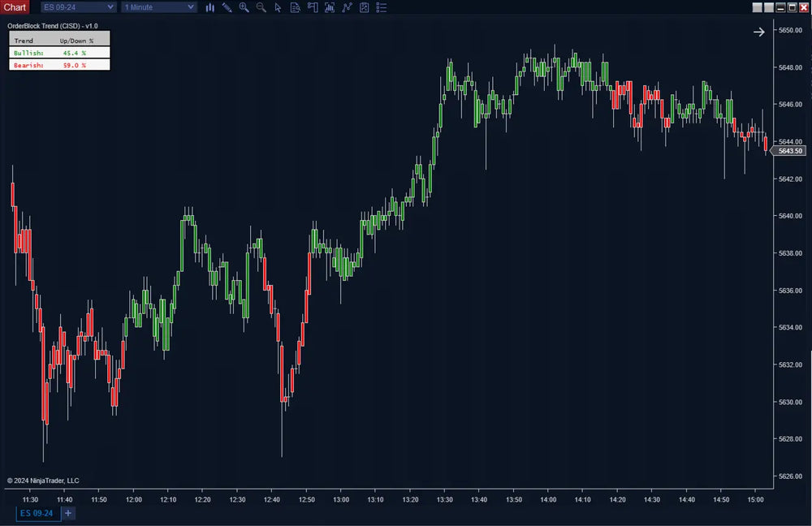Viewport: 812px width, 526px height.
Task: Click the bar analysis chart icon
Action: (x=330, y=7)
